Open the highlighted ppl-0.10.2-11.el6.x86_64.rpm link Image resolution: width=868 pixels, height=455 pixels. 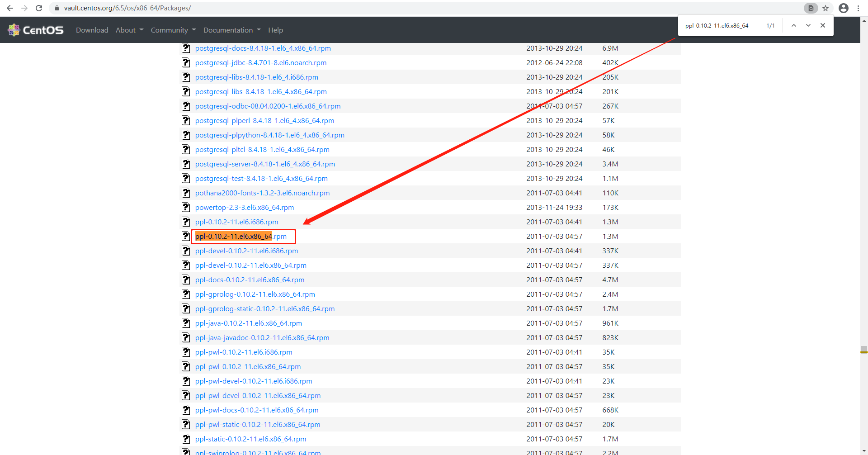[243, 236]
